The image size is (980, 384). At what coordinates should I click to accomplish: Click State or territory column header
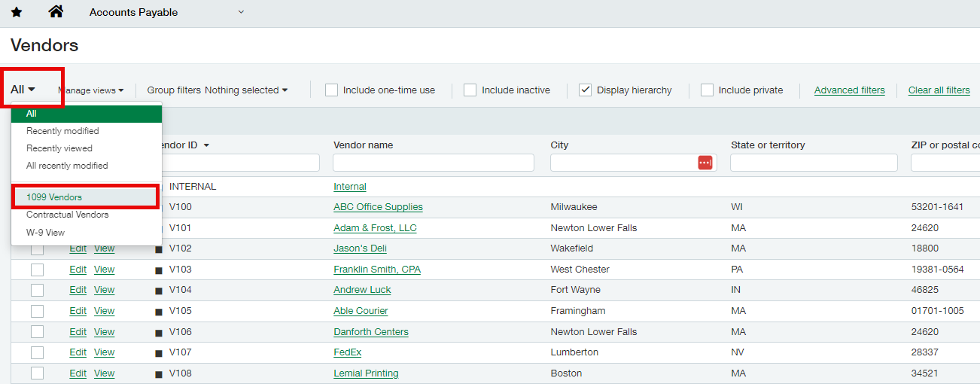pos(768,145)
